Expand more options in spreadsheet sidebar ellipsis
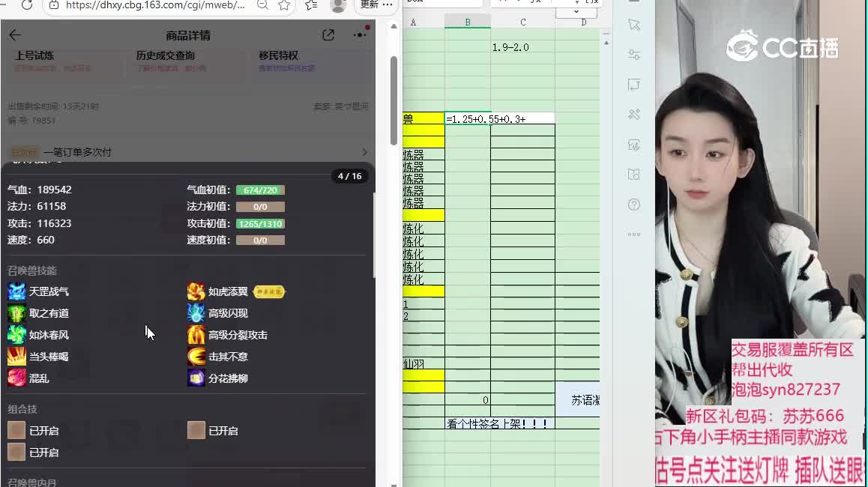Viewport: 868px width, 487px height. tap(634, 235)
